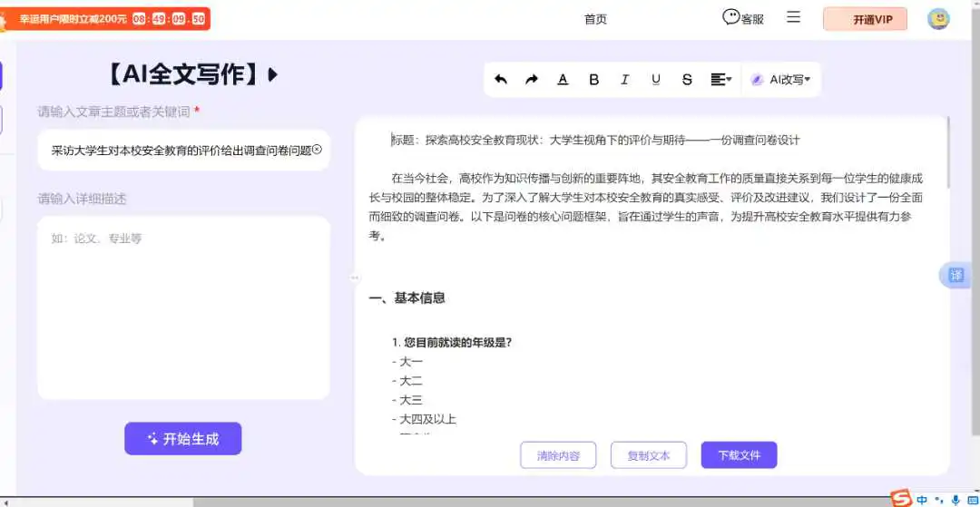This screenshot has height=507, width=980.
Task: Click the lucky user 200元 discount banner
Action: (x=105, y=19)
